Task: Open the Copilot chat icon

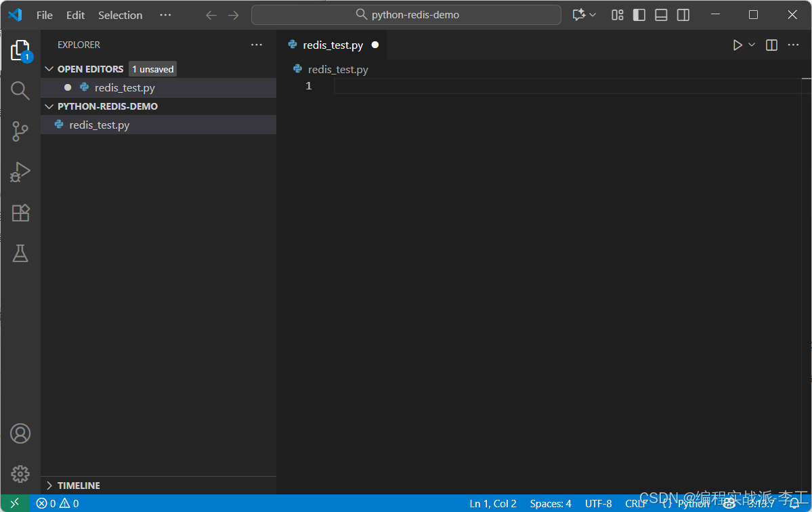Action: click(x=578, y=14)
